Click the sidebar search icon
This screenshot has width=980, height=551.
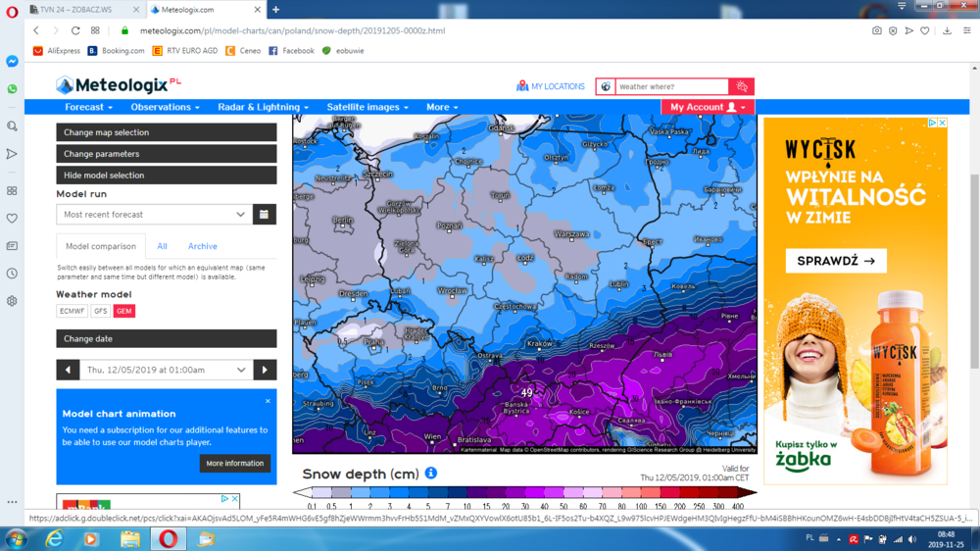pos(12,126)
